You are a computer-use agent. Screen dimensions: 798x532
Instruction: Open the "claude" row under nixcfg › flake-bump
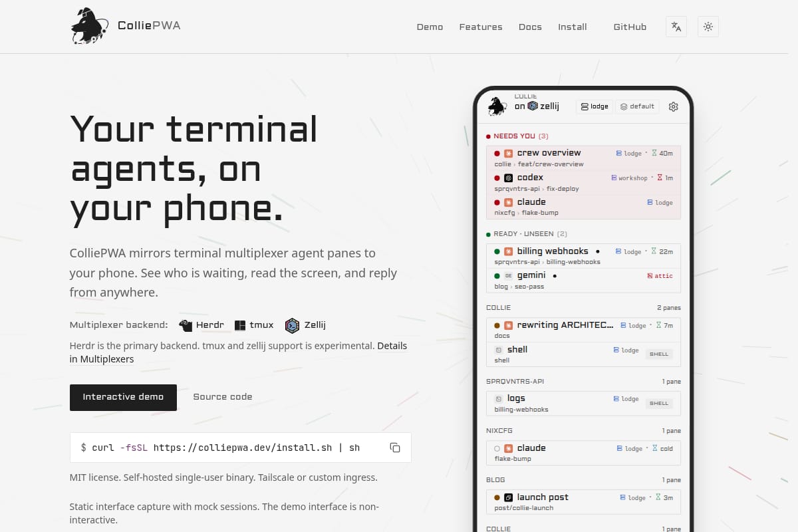coord(583,207)
